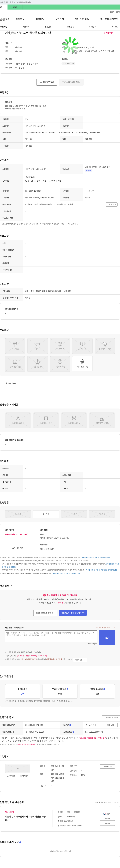Open the 실업급여 main menu
Screen dimensions: 120x868
pos(59,19)
